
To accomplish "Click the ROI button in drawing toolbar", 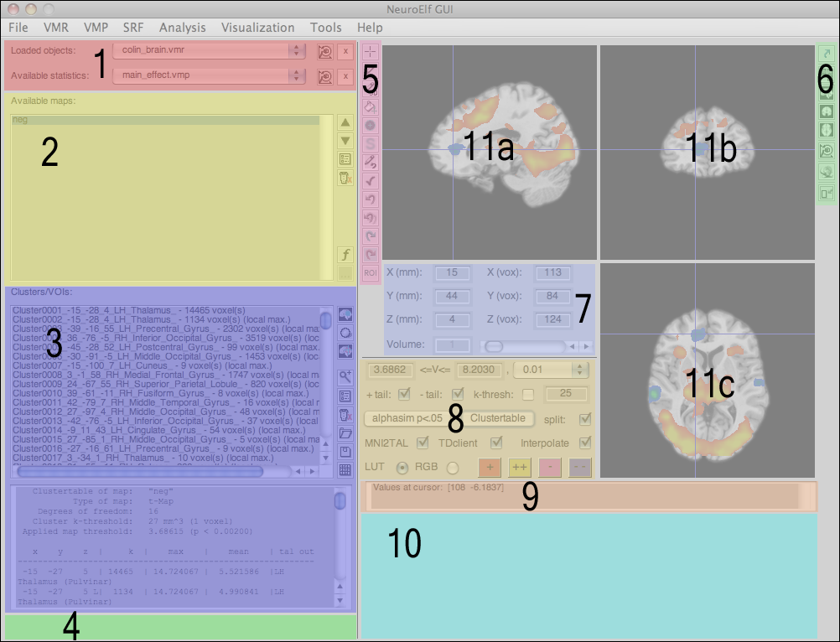I will click(x=371, y=272).
